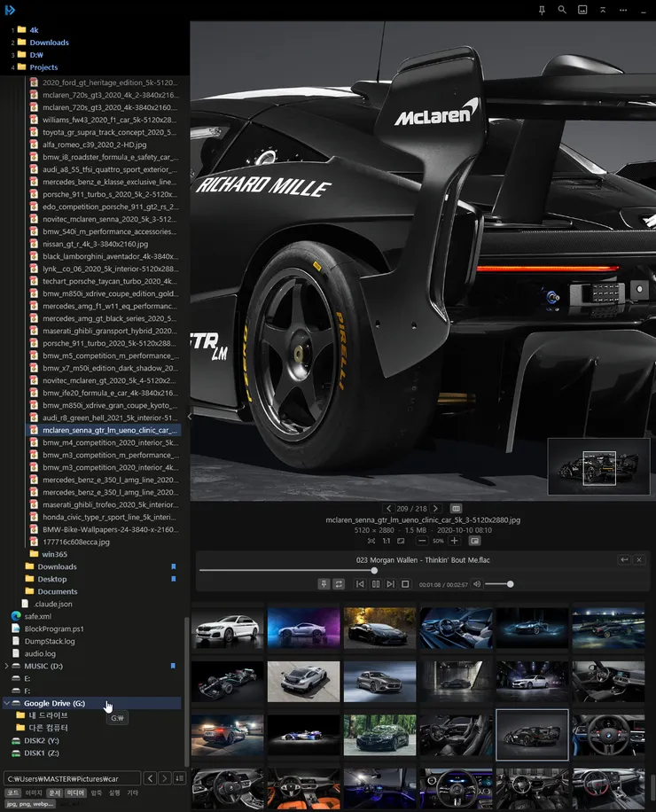Screen dimensions: 656x812
Task: Open the search magnifier tool
Action: pyautogui.click(x=562, y=10)
